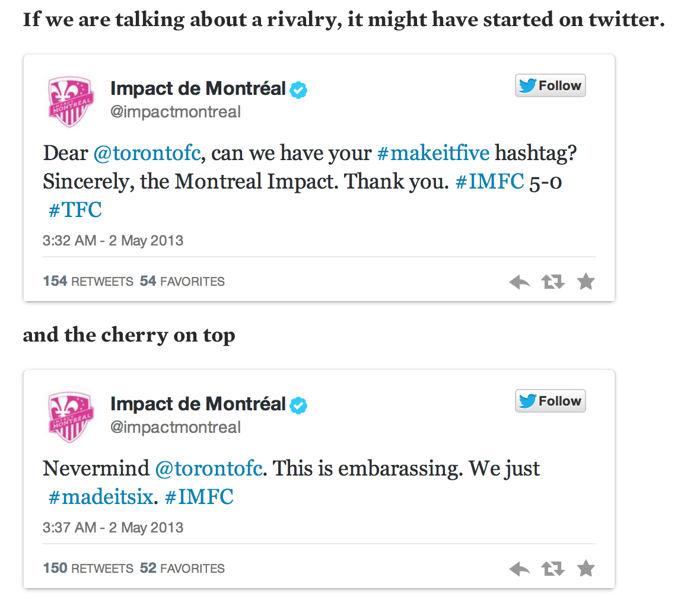The image size is (700, 606).
Task: Open the #makeitfive hashtag link
Action: click(433, 153)
